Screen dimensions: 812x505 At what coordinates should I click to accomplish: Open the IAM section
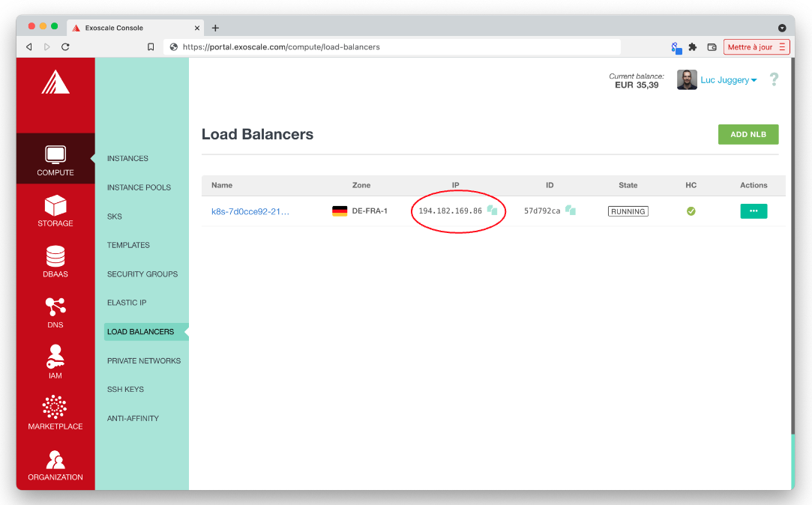(x=55, y=362)
